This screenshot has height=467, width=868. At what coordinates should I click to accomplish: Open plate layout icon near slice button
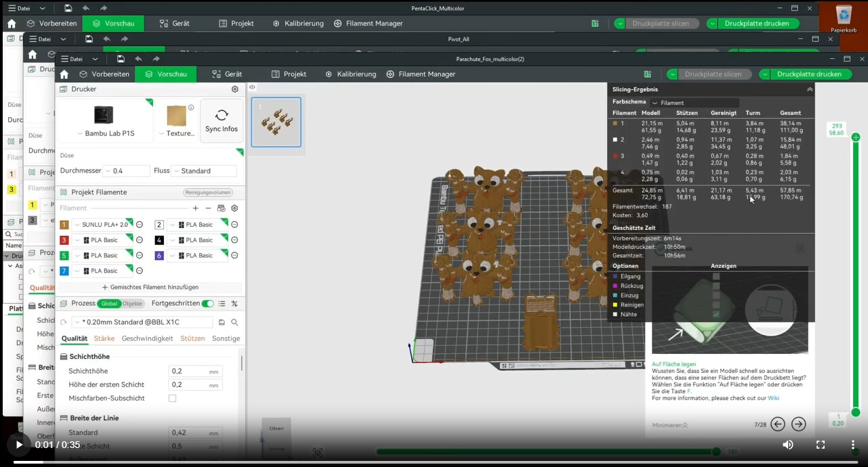(x=648, y=74)
